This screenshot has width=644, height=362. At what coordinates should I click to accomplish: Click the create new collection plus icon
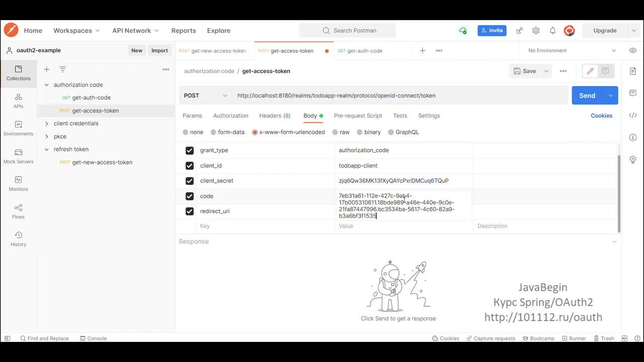tap(46, 69)
